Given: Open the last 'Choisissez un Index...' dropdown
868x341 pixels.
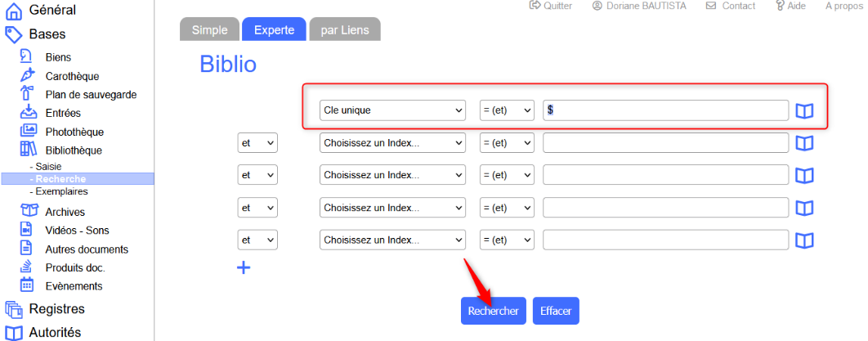Looking at the screenshot, I should [391, 240].
